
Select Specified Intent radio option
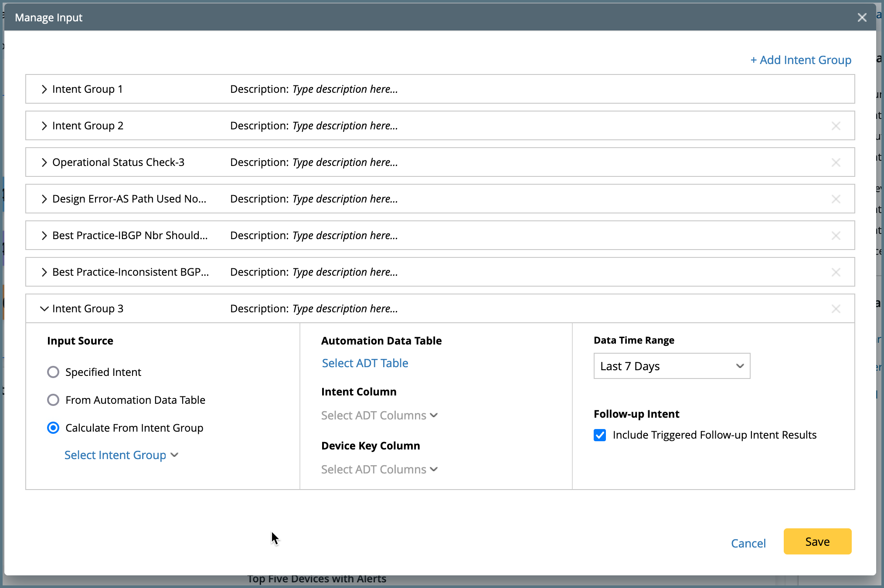pyautogui.click(x=53, y=372)
